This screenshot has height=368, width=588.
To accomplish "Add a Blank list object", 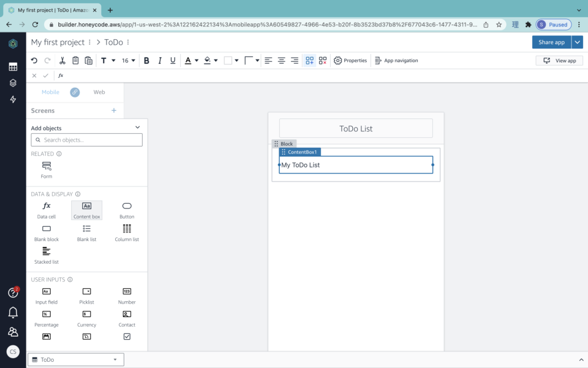I will tap(86, 231).
